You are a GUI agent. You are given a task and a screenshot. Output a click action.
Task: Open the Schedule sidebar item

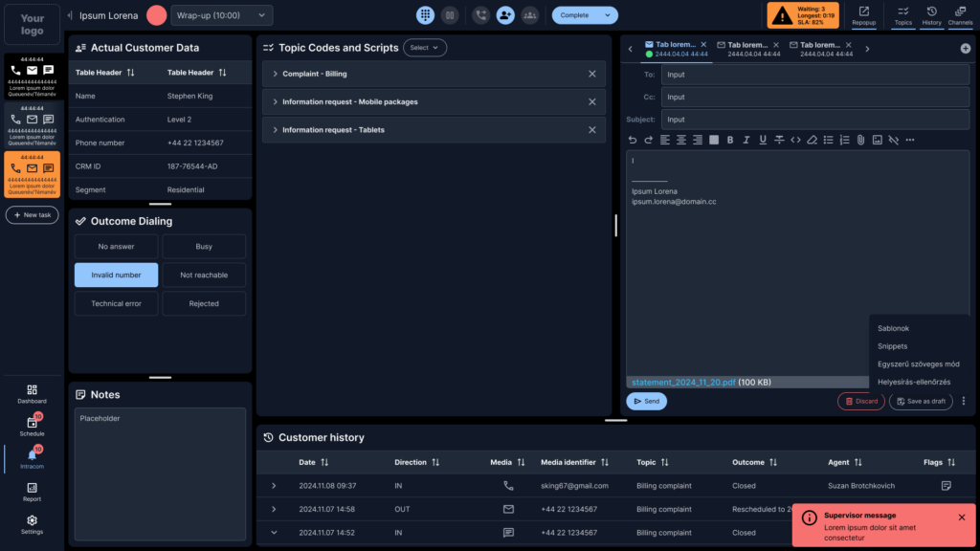32,426
